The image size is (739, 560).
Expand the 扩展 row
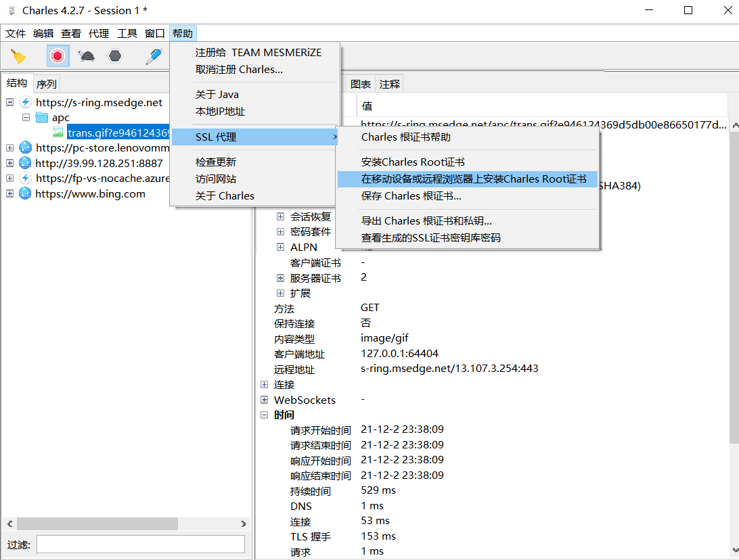tap(280, 293)
